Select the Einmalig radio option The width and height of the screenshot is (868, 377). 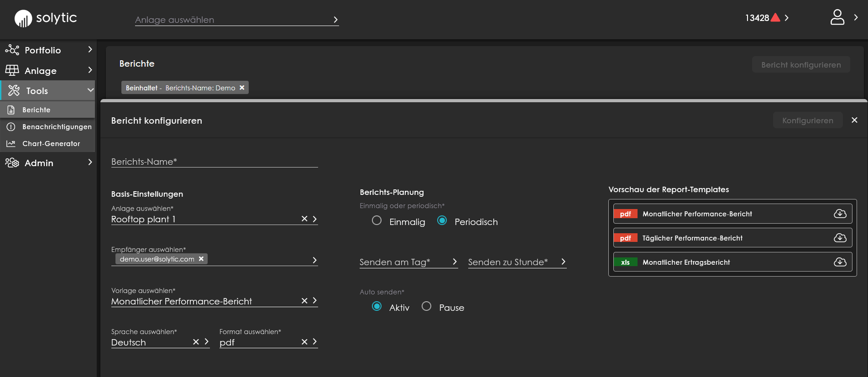pyautogui.click(x=376, y=220)
